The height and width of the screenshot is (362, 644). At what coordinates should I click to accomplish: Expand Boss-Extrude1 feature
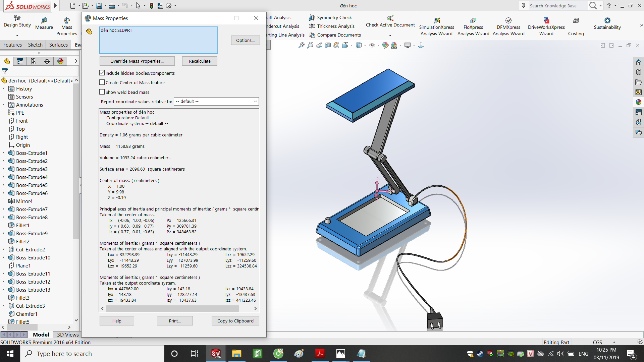(3, 153)
